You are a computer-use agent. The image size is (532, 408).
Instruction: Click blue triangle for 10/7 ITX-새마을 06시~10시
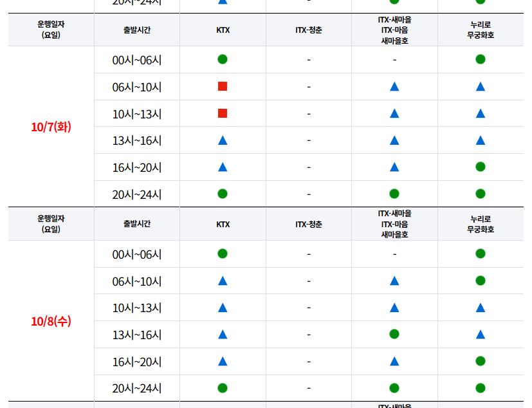(394, 87)
